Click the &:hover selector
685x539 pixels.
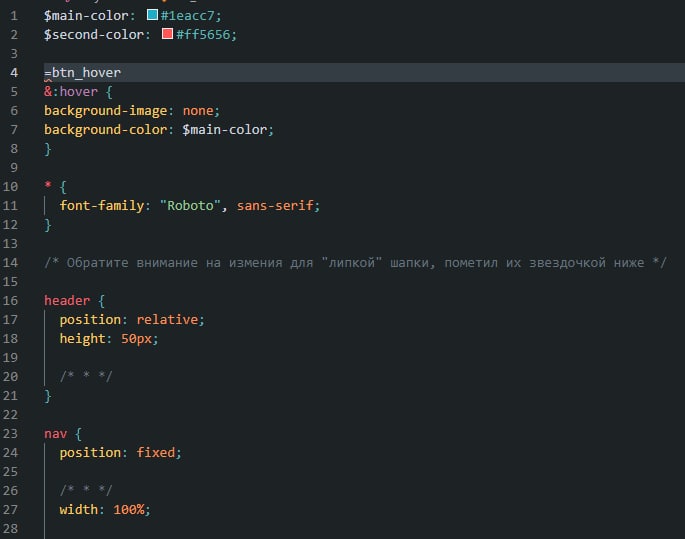tap(71, 92)
